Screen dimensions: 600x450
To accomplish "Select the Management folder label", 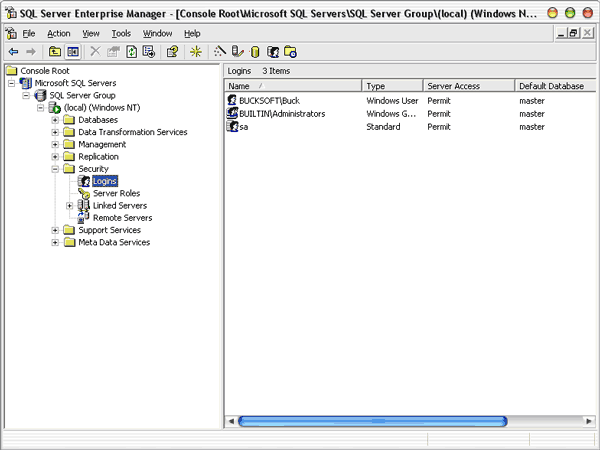I will point(102,144).
